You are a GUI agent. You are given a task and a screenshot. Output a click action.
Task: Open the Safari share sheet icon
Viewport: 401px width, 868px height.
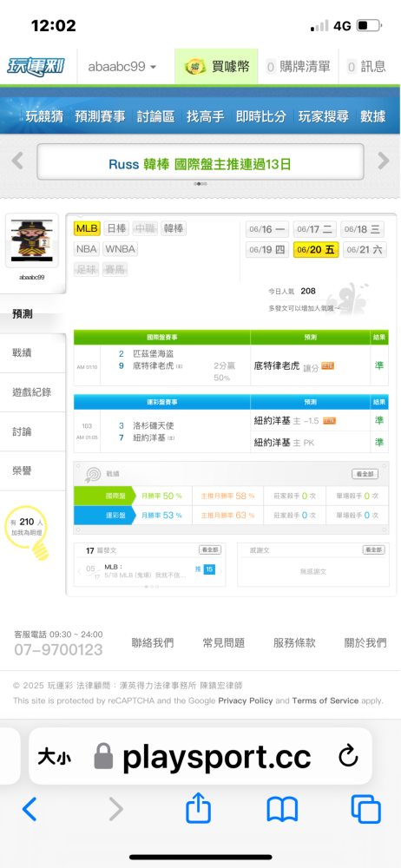click(x=198, y=807)
